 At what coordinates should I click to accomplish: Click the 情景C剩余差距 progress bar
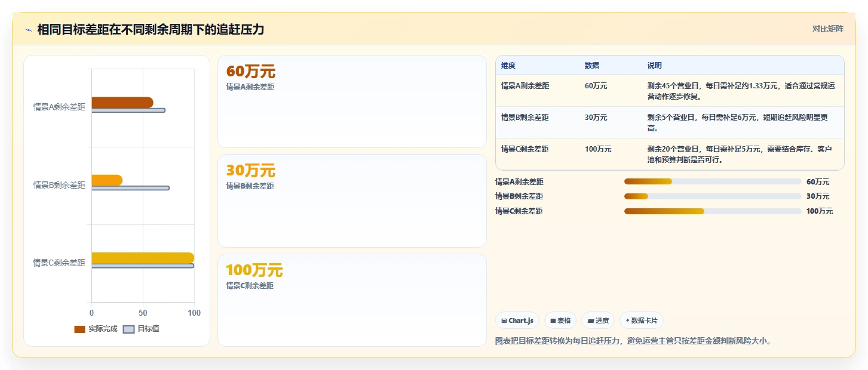pyautogui.click(x=713, y=211)
